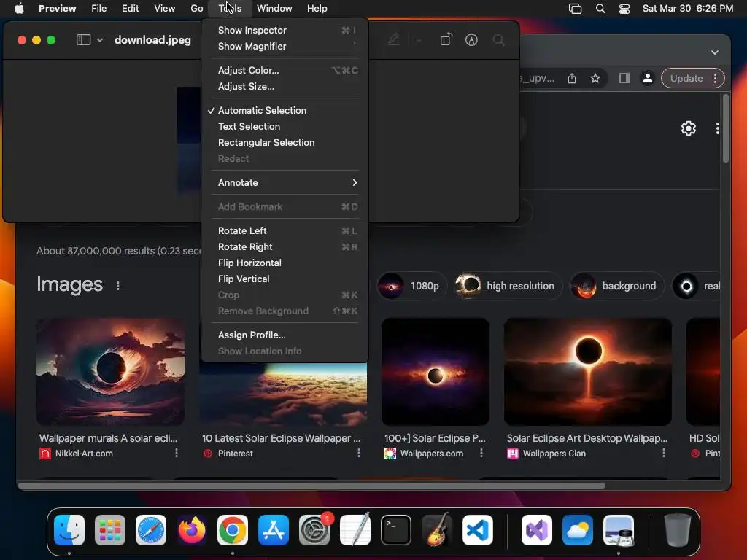The width and height of the screenshot is (747, 560).
Task: Select Adjust Color... menu item
Action: coord(285,70)
